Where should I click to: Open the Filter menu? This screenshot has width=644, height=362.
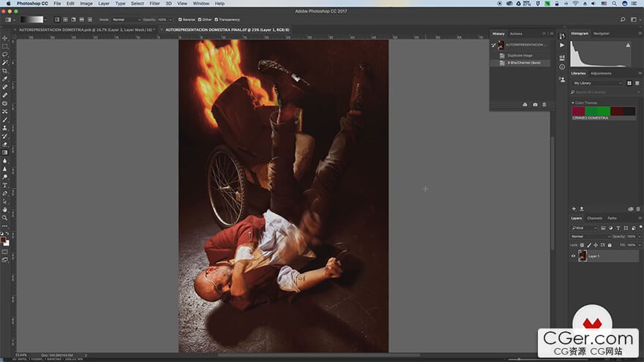click(x=154, y=4)
